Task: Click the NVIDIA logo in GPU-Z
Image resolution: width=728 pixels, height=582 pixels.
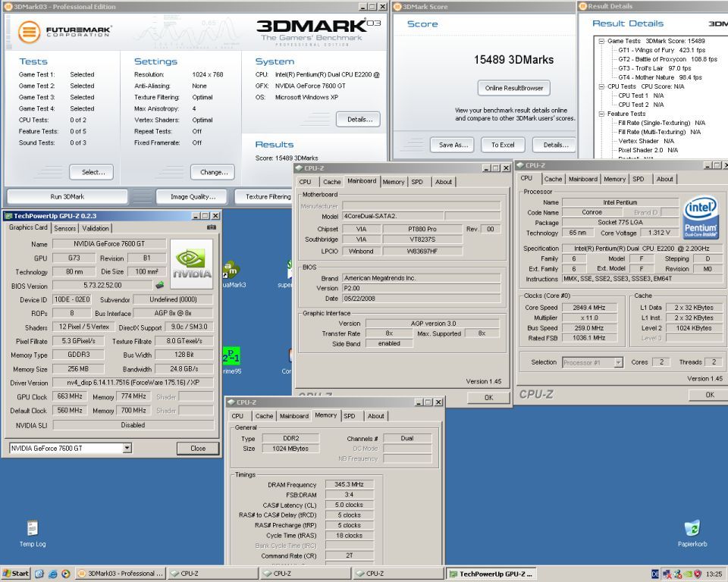Action: 191,264
